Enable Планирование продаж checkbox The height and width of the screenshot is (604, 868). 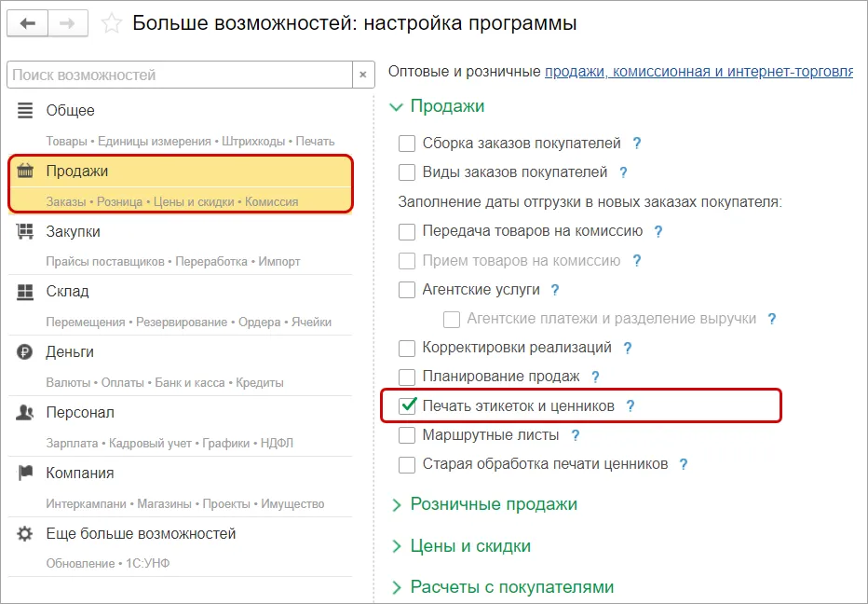tap(407, 377)
